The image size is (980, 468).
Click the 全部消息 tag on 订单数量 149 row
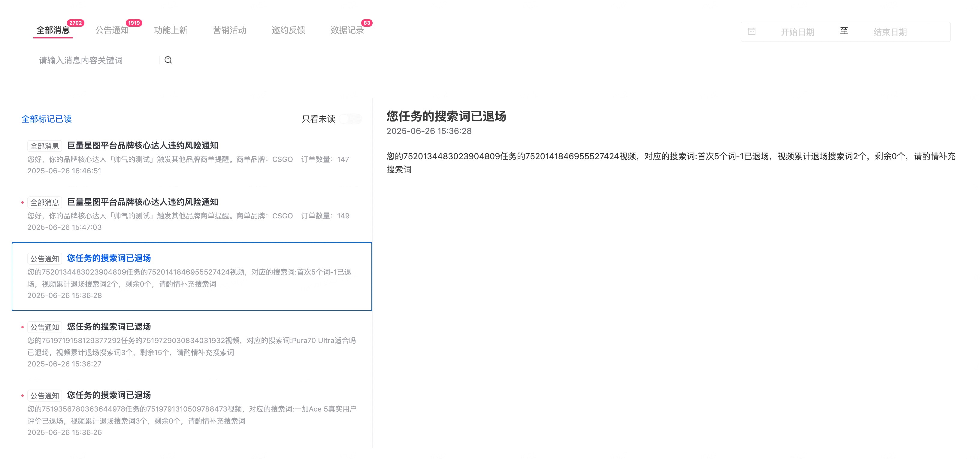(44, 202)
